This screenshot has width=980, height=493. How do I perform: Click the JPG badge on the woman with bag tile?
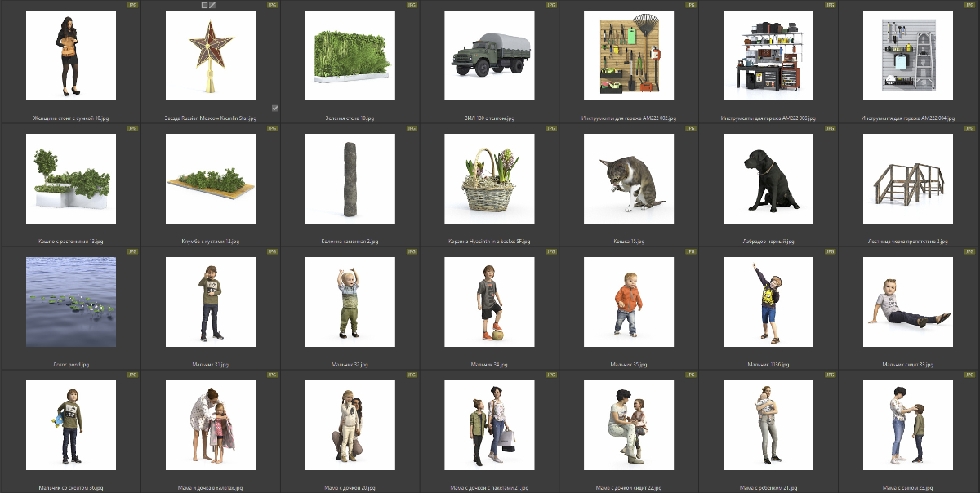tap(132, 5)
